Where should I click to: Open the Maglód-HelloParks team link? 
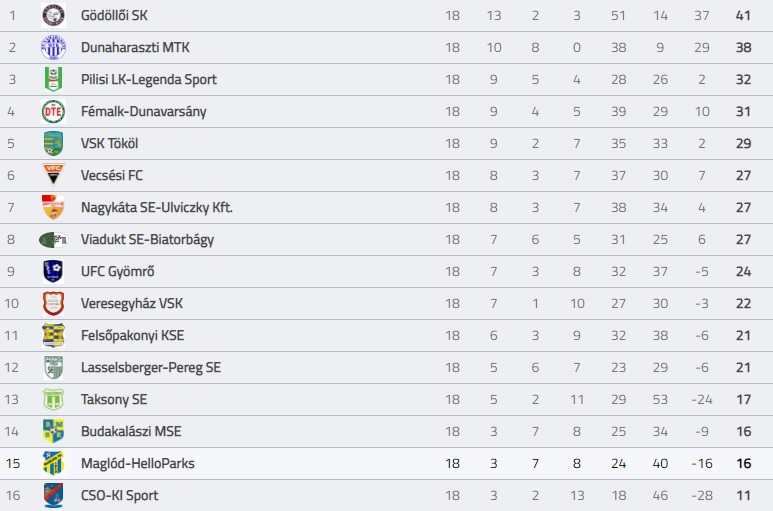coord(138,463)
